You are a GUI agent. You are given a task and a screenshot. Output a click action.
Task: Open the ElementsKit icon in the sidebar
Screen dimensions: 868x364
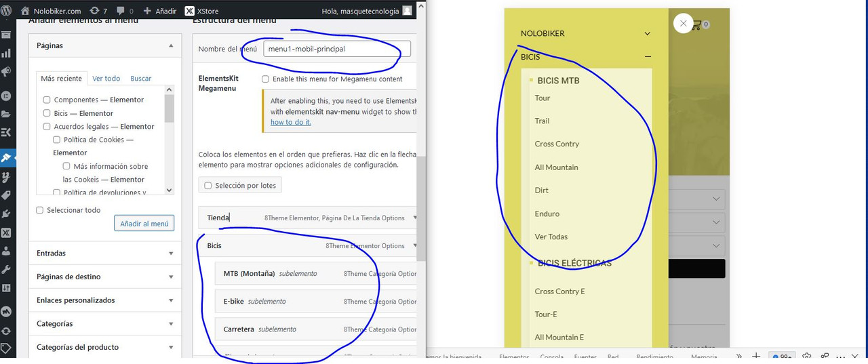(7, 132)
